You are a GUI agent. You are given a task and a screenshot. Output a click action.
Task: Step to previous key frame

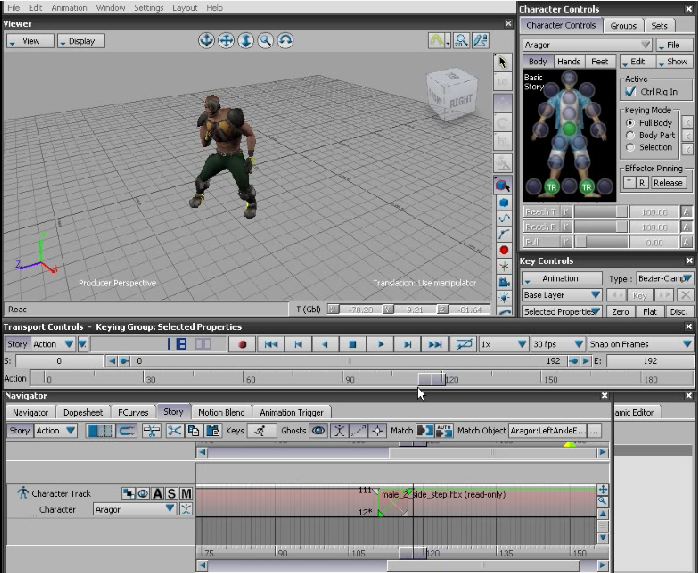[298, 345]
